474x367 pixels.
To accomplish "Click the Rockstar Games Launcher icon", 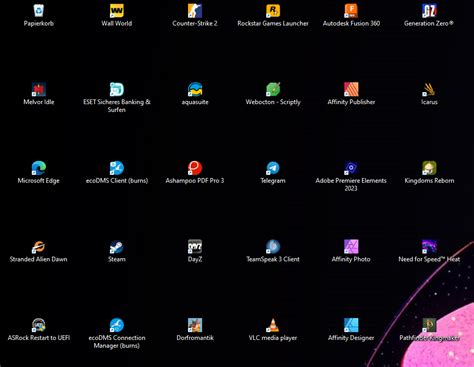I will coord(273,11).
